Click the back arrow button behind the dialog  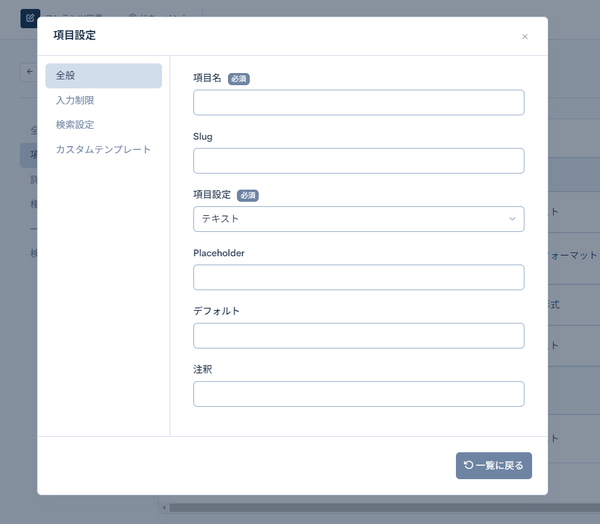point(29,72)
